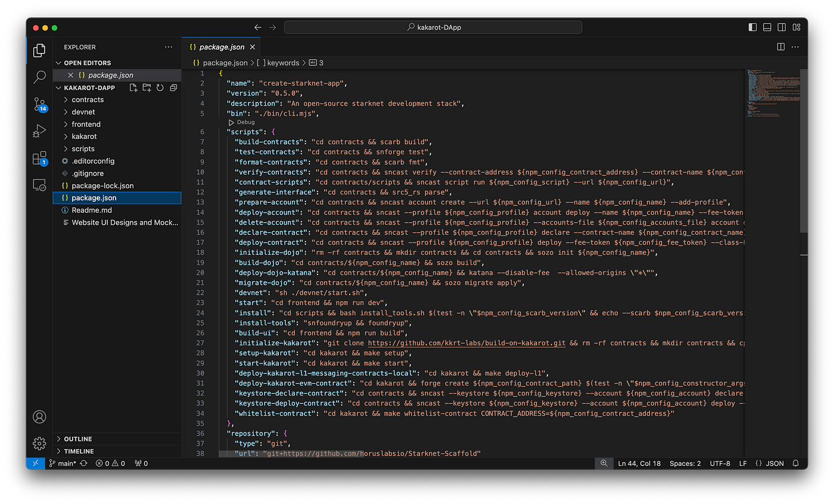Open the Remote Explorer icon
Viewport: 834px width, 504px height.
click(39, 185)
